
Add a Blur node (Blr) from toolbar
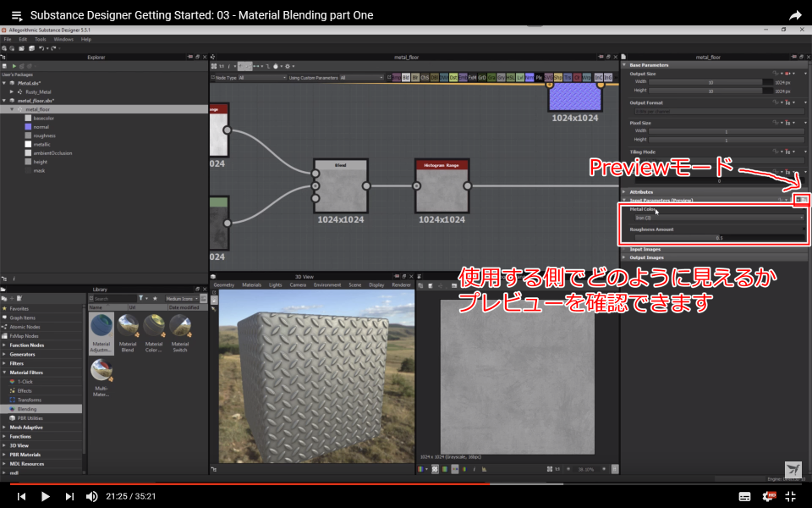(415, 78)
